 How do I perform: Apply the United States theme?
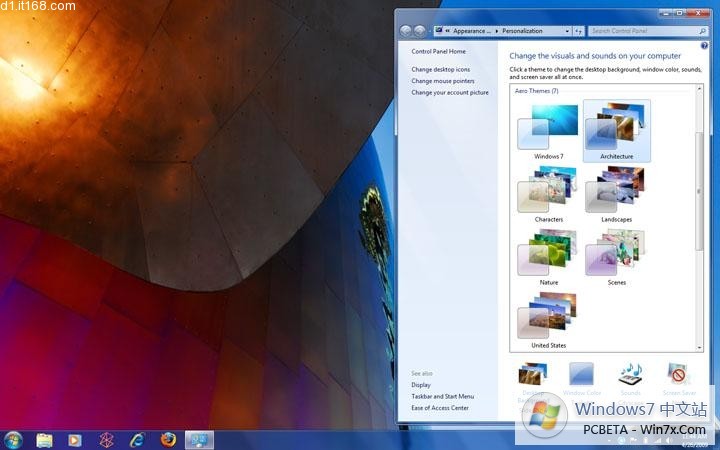pos(548,321)
